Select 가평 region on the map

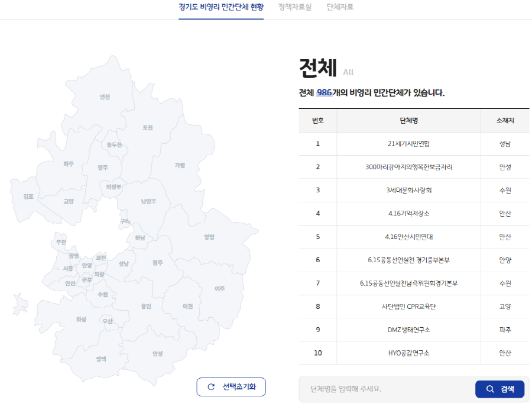[180, 166]
